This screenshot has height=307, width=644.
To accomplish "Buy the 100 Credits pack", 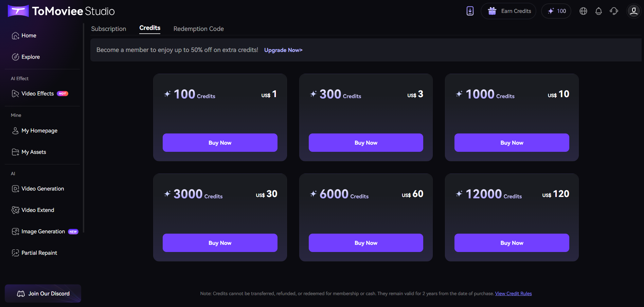I will (x=220, y=143).
